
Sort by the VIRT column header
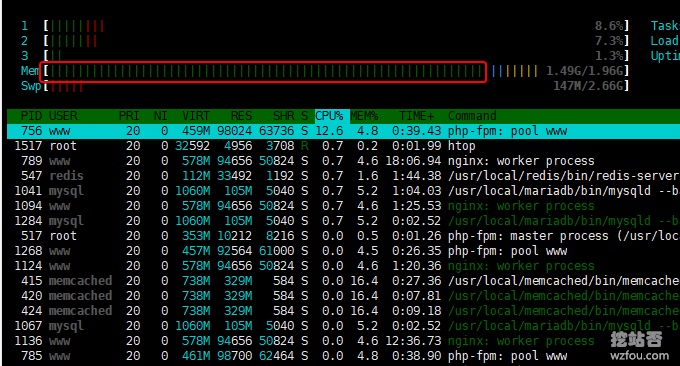(x=196, y=116)
